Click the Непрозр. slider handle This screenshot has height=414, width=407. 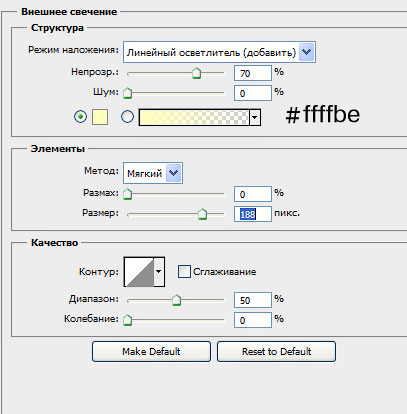click(x=197, y=73)
